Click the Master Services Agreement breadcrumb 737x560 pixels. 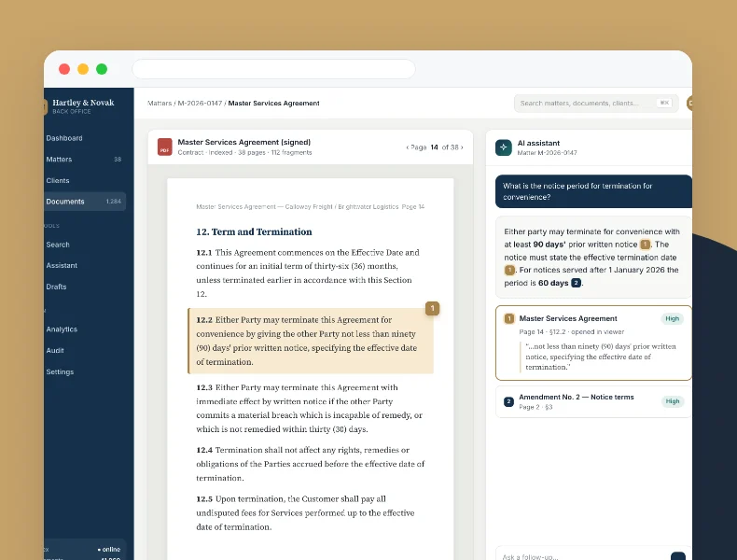coord(273,103)
